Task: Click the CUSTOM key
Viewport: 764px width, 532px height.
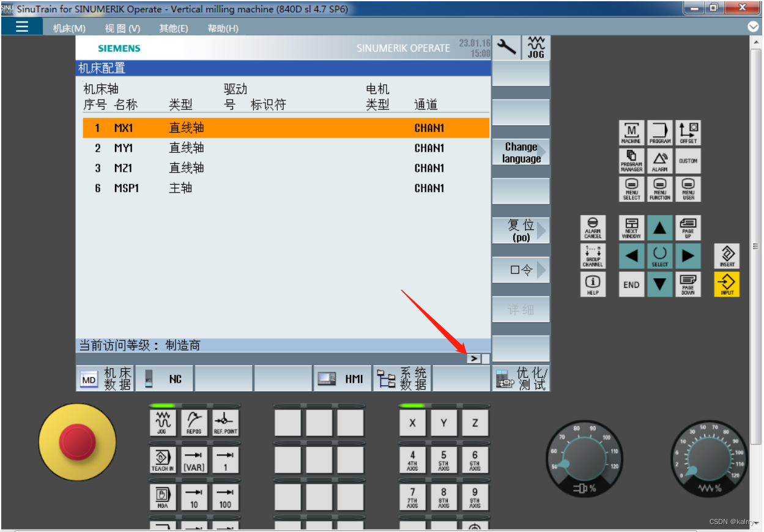Action: [688, 161]
